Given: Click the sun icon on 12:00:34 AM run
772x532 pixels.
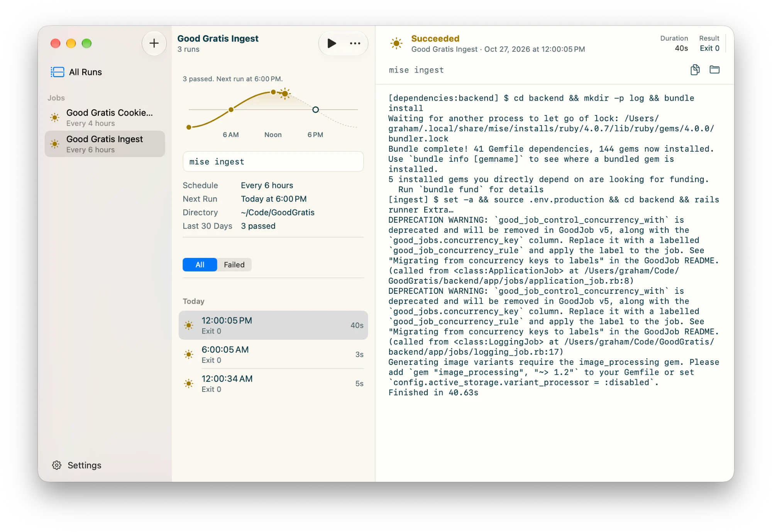Looking at the screenshot, I should tap(189, 384).
